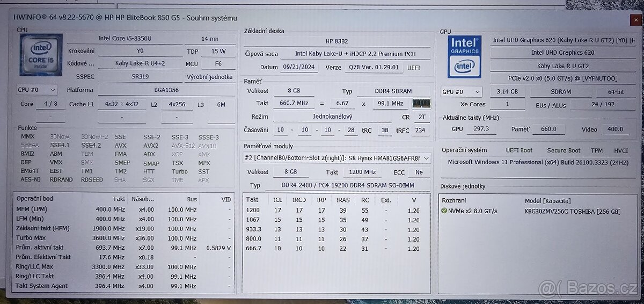The width and height of the screenshot is (644, 304).
Task: Click the MCU value F6
Action: pos(218,64)
